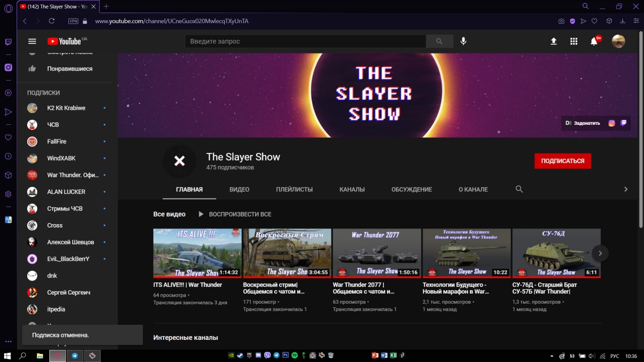Image resolution: width=644 pixels, height=362 pixels.
Task: Play all videos via Воспроизвести все
Action: click(235, 214)
